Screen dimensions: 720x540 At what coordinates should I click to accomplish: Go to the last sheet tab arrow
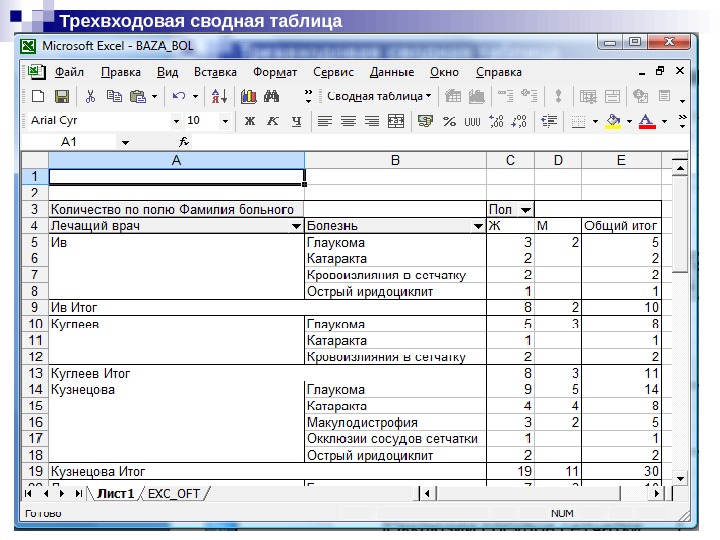(79, 494)
